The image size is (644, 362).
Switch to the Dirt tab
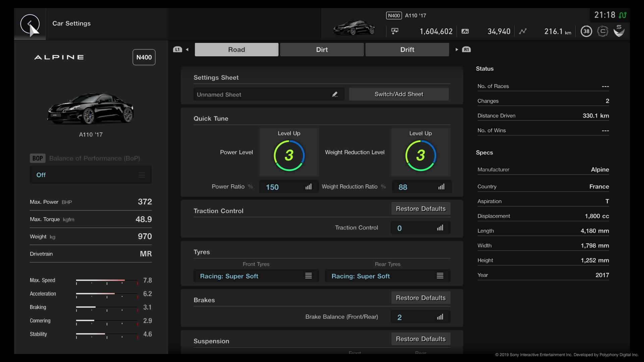point(322,49)
